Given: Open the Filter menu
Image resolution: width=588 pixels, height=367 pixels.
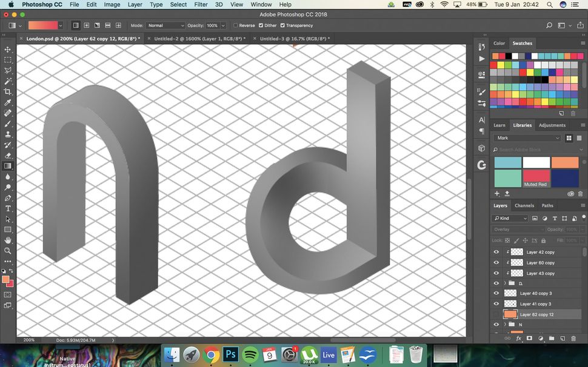Looking at the screenshot, I should (201, 4).
